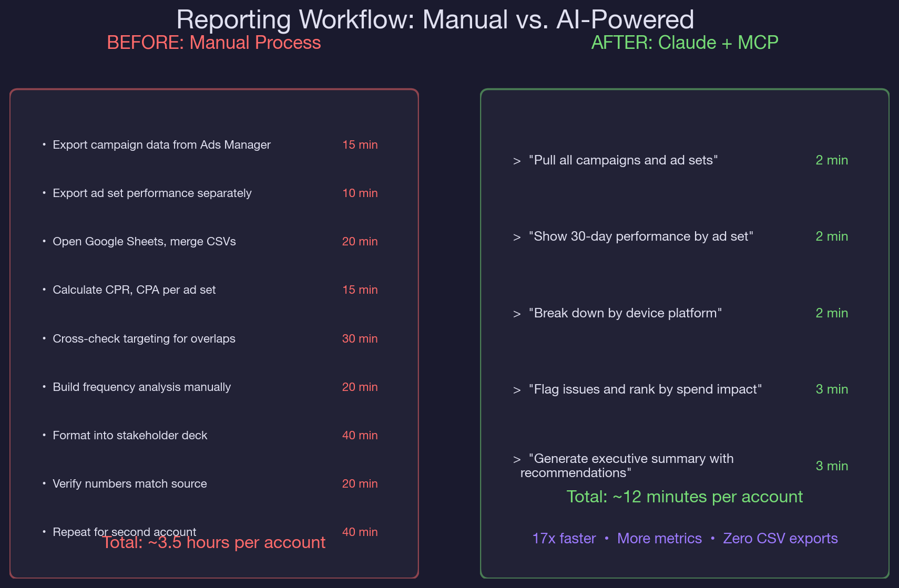Click the 2 min value beside device breakdown
Image resolution: width=899 pixels, height=588 pixels.
[832, 313]
